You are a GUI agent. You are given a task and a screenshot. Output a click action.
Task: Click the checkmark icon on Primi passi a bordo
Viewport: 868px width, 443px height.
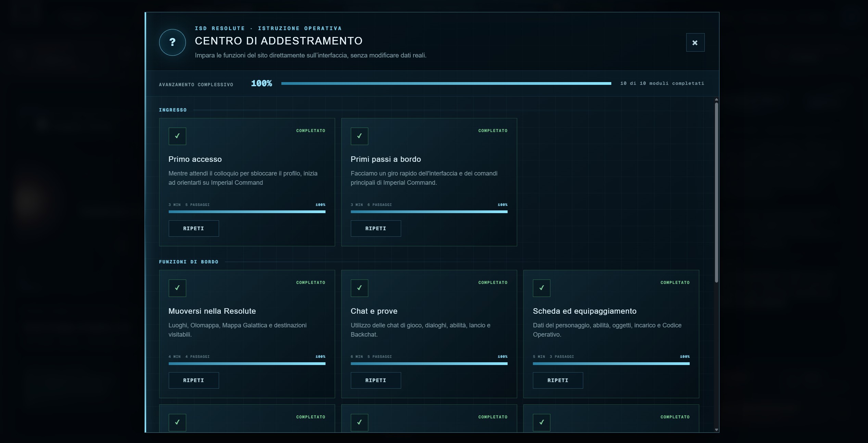359,136
